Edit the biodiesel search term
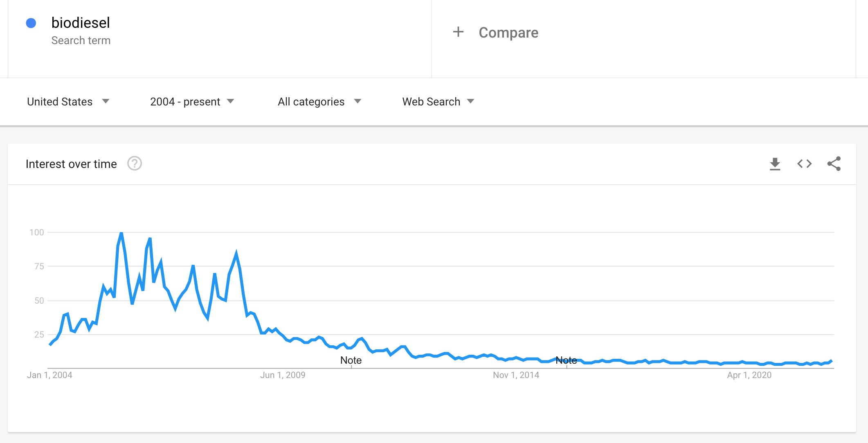 coord(81,23)
